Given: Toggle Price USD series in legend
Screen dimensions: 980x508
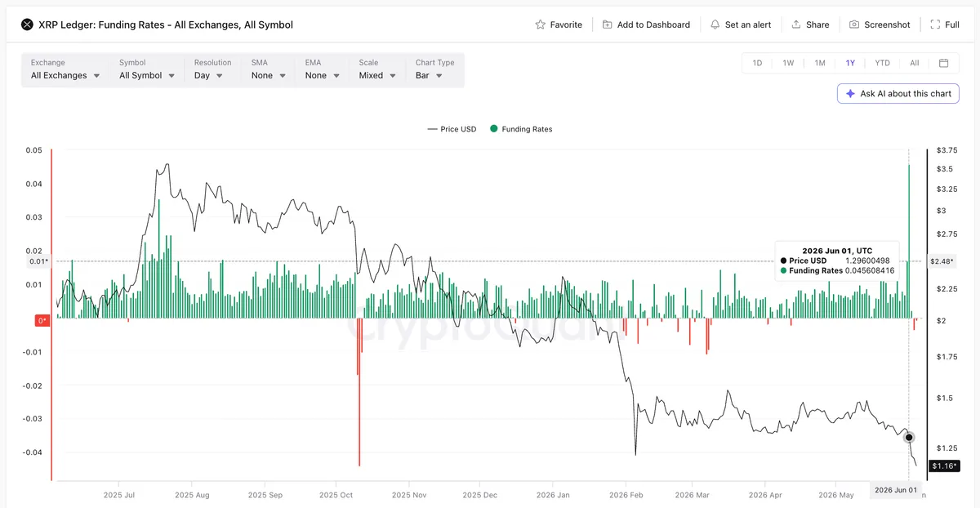Looking at the screenshot, I should pos(452,129).
